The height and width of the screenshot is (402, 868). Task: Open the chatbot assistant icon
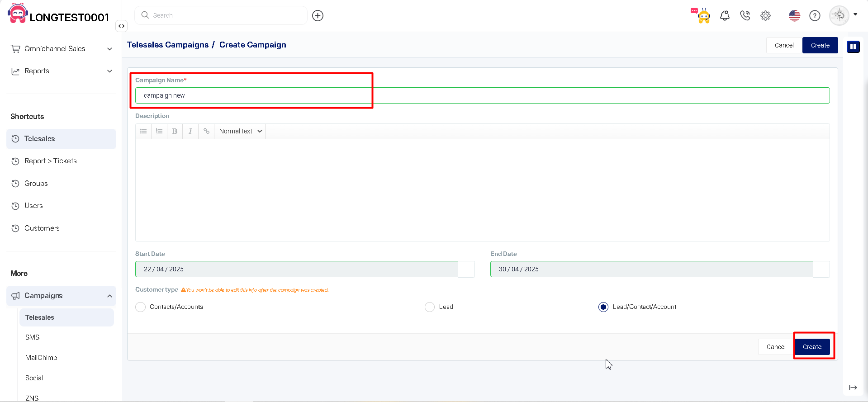click(702, 16)
